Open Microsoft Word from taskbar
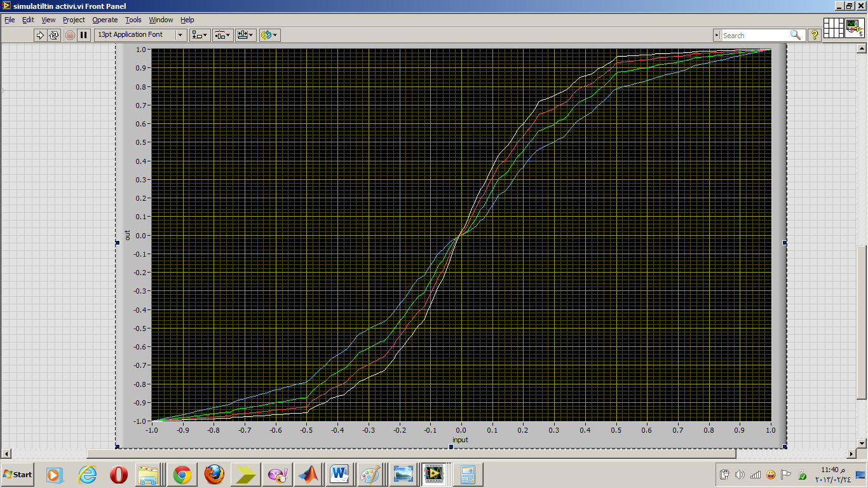The image size is (868, 488). [x=340, y=475]
